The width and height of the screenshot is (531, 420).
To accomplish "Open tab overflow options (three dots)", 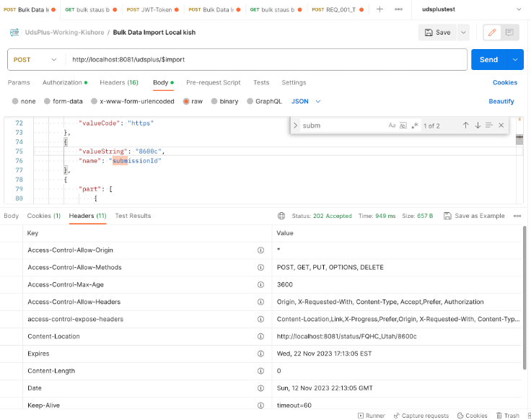I will pos(398,9).
